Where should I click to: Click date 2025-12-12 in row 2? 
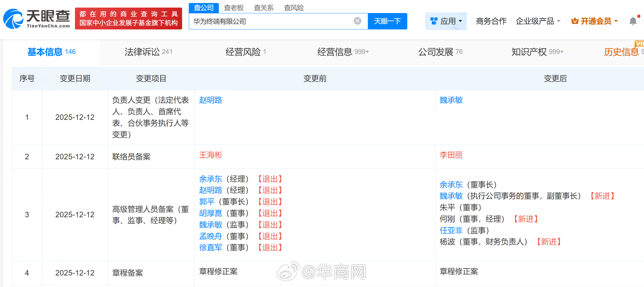[x=75, y=157]
